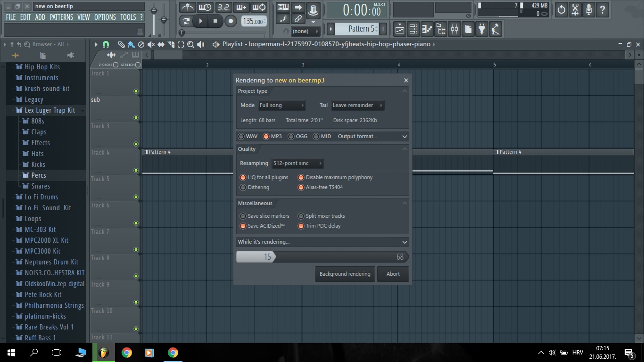Click the transport record button
The width and height of the screenshot is (644, 362).
pyautogui.click(x=231, y=21)
